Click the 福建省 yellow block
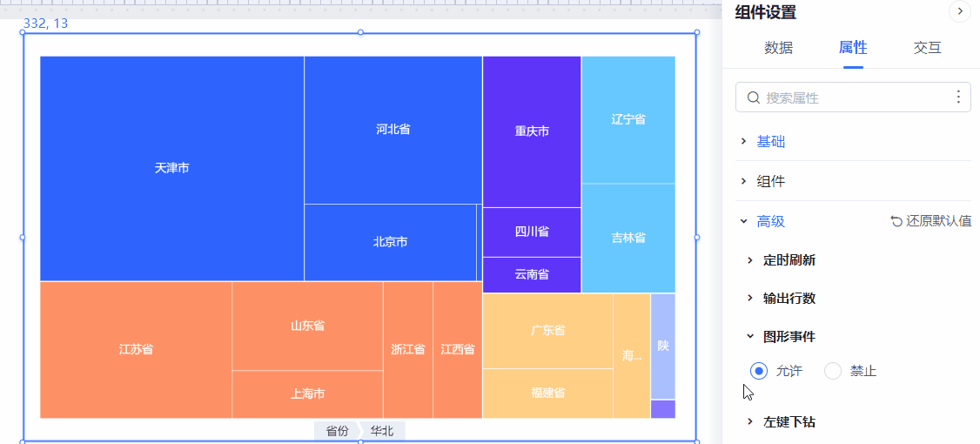 tap(548, 394)
